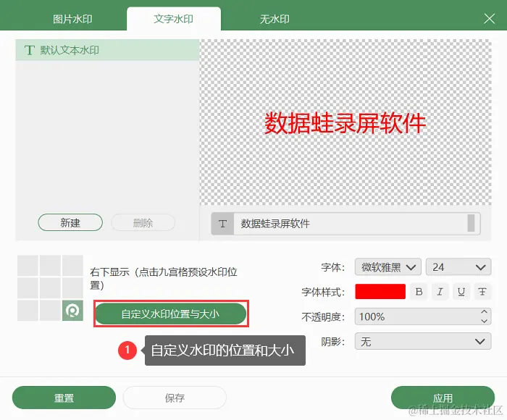
Task: Set watermark position to middle-right grid cell
Action: point(72,287)
